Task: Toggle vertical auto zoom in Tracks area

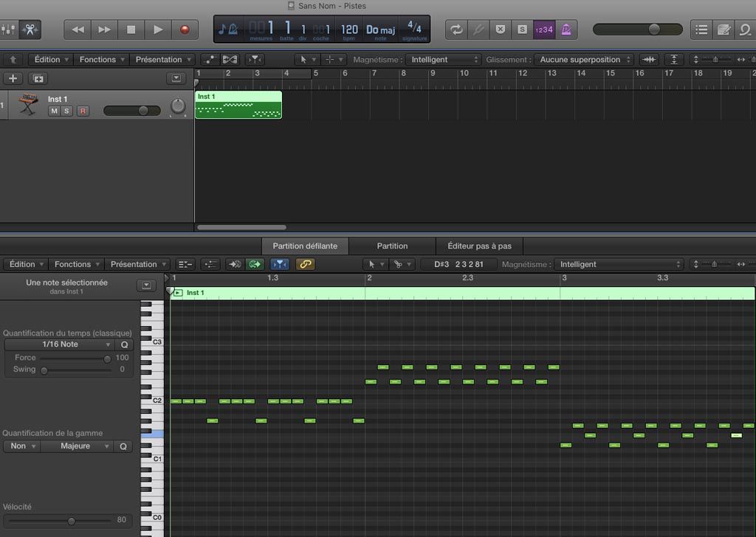Action: 674,59
